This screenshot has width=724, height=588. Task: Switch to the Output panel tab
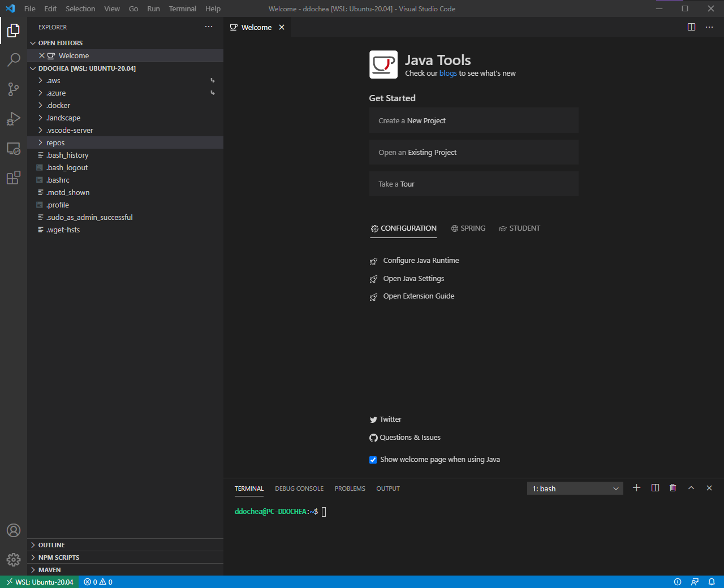click(x=388, y=488)
